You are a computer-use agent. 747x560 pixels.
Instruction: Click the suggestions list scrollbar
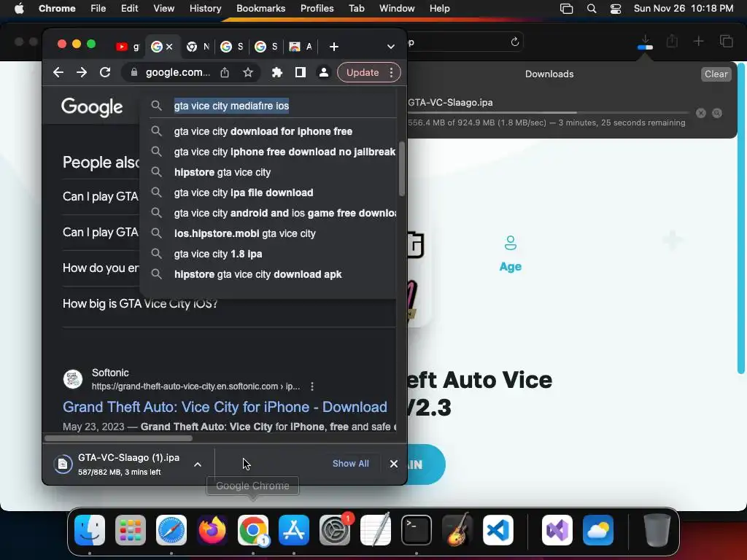click(x=402, y=168)
